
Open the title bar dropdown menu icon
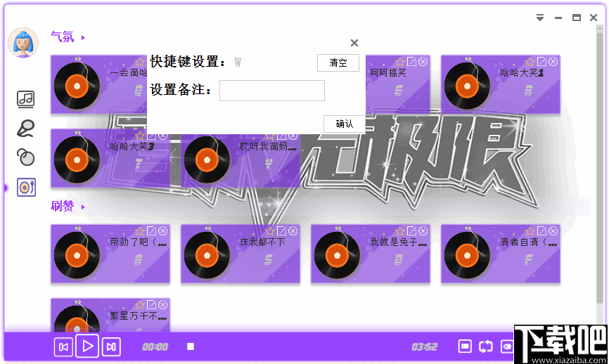coord(540,18)
